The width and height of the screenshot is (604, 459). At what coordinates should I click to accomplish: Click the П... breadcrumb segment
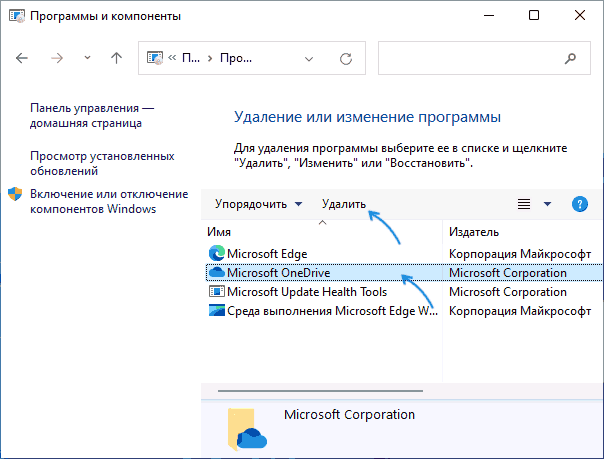pyautogui.click(x=191, y=58)
